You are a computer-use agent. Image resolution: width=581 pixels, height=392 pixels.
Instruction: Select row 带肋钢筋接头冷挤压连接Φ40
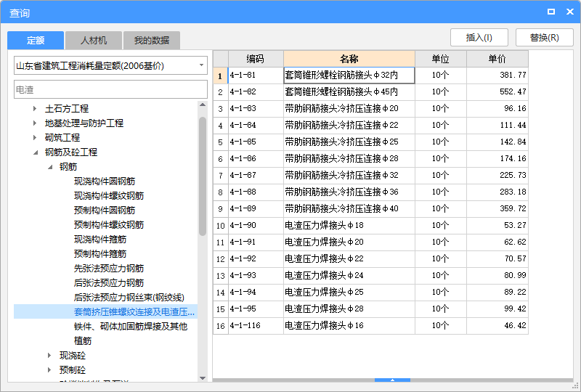pos(349,208)
